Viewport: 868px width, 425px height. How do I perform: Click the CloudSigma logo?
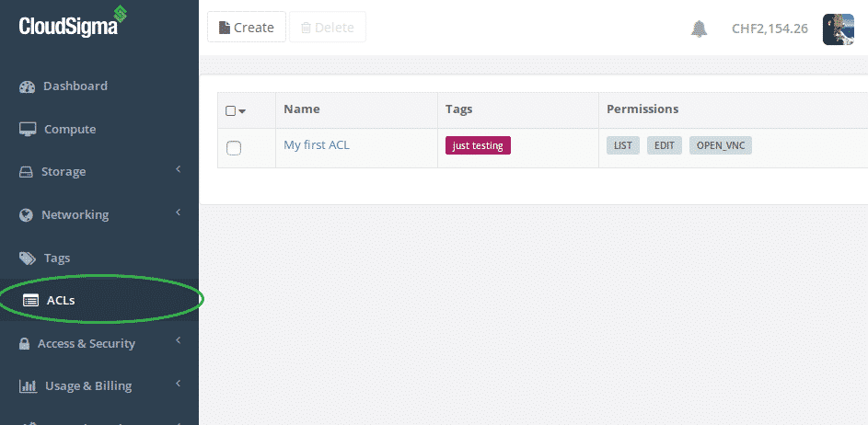(73, 22)
